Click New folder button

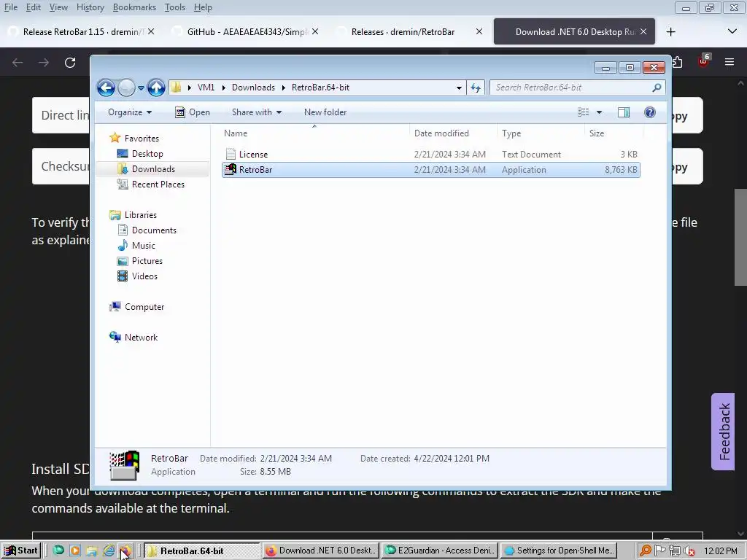pyautogui.click(x=325, y=112)
